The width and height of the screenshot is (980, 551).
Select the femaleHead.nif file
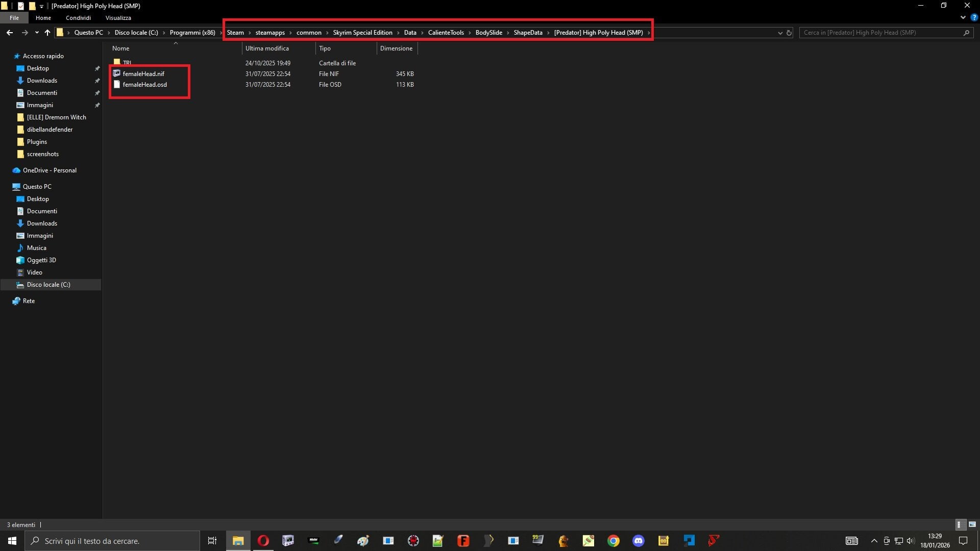click(x=143, y=74)
